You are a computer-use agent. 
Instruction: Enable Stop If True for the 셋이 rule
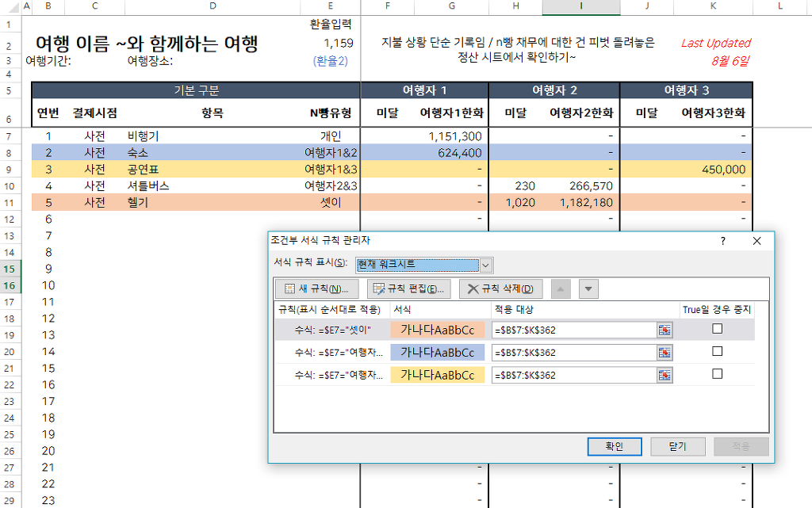click(x=717, y=329)
